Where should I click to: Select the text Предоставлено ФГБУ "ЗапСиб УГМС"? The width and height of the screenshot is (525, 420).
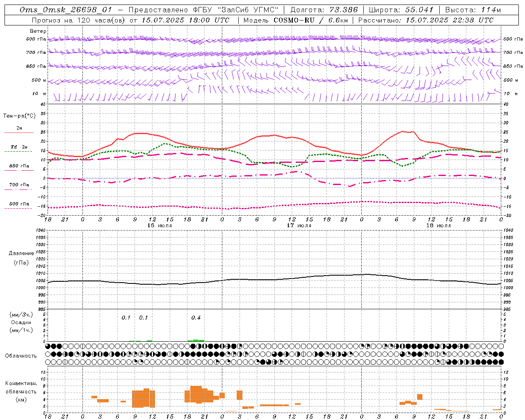(203, 10)
